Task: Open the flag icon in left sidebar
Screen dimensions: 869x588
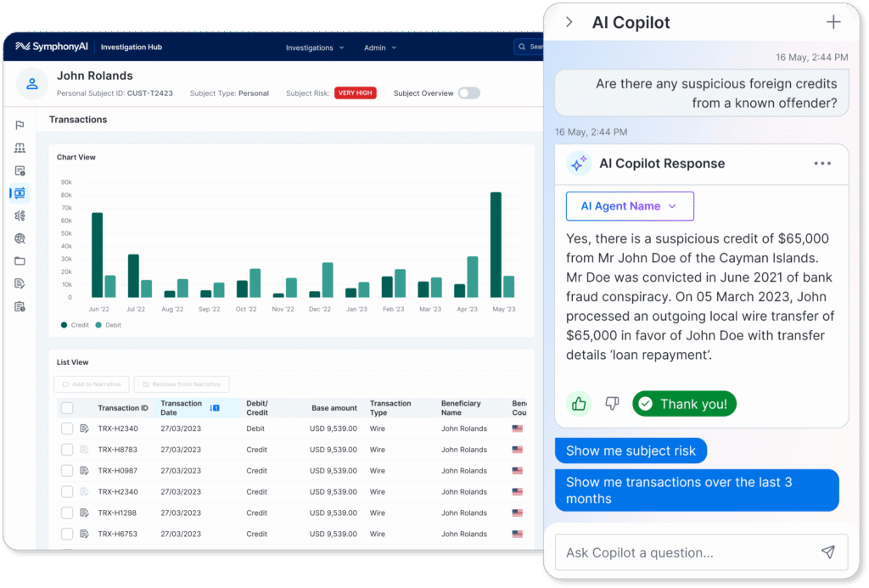Action: click(x=20, y=126)
